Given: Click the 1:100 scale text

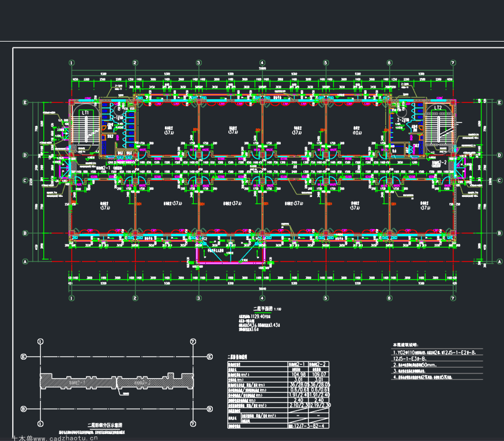Looking at the screenshot, I should 277,309.
